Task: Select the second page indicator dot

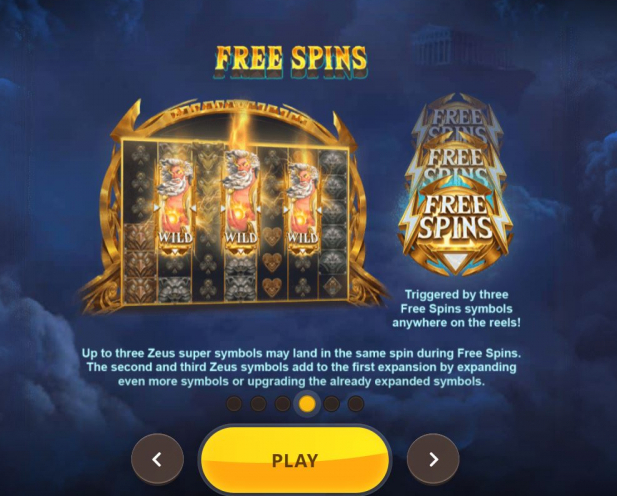Action: click(259, 404)
